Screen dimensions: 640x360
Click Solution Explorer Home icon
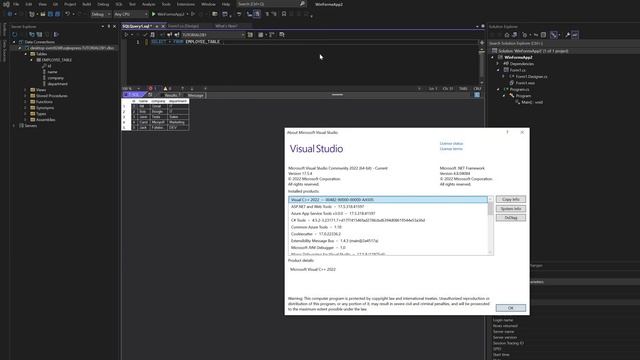[507, 35]
